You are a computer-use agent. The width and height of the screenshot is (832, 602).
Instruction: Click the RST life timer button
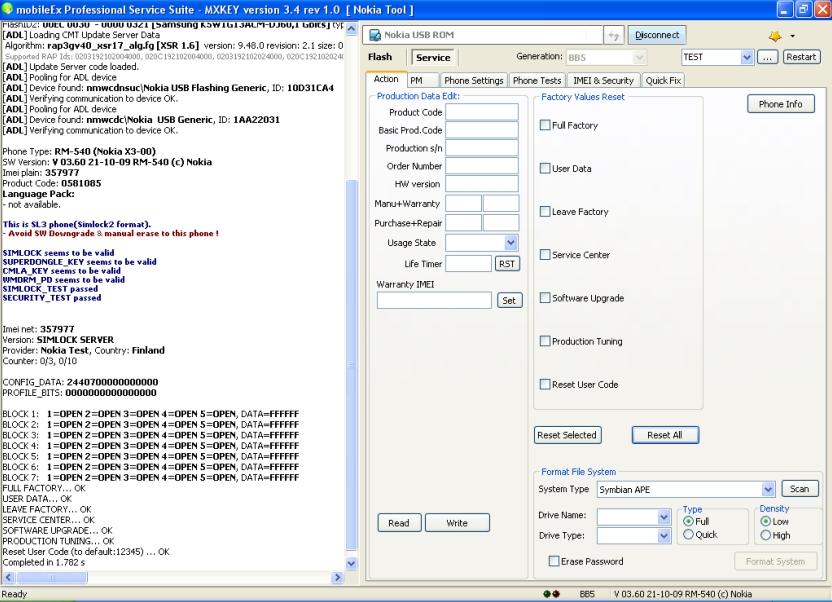pos(507,264)
